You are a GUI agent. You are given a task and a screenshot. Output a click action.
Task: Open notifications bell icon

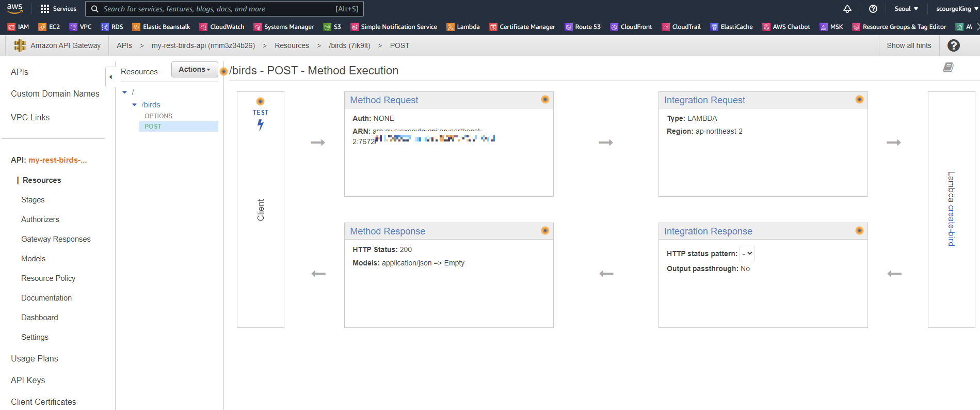[847, 9]
